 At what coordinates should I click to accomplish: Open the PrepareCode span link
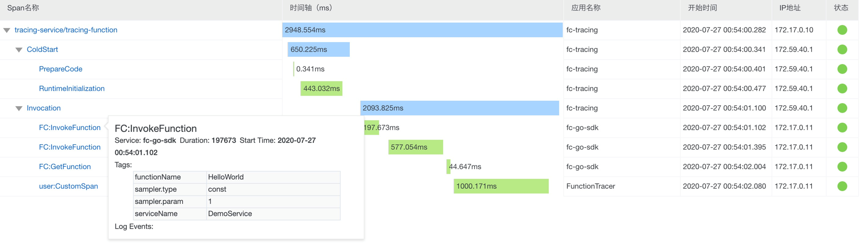60,69
